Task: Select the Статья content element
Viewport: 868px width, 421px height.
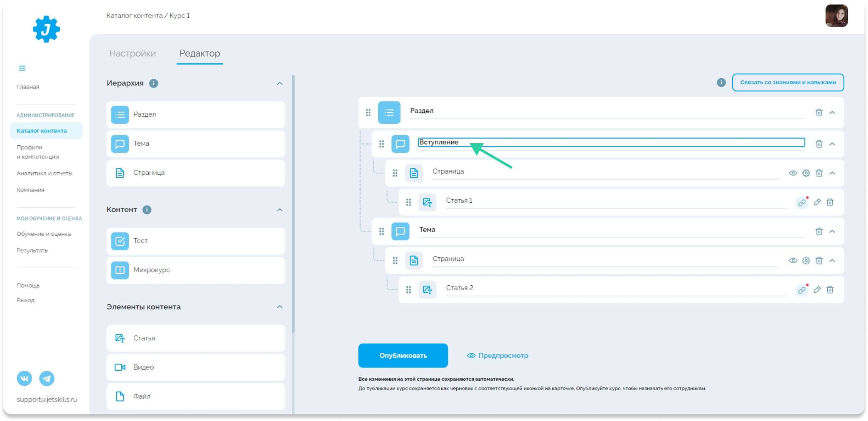Action: 196,338
